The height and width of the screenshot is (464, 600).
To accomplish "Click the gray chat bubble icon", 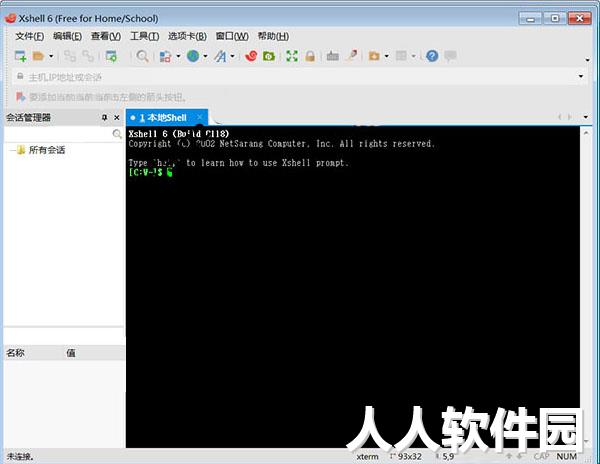I will pos(450,56).
